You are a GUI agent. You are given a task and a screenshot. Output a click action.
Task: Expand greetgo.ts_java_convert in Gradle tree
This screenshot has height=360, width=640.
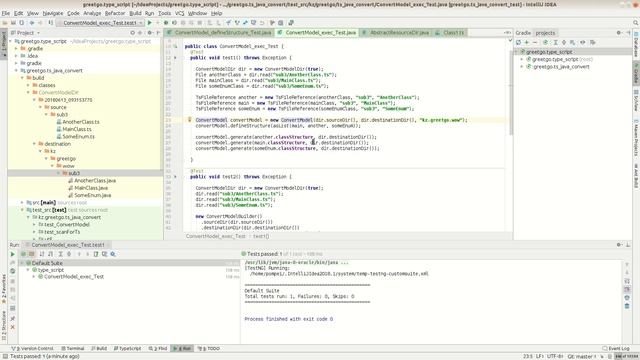(x=522, y=67)
